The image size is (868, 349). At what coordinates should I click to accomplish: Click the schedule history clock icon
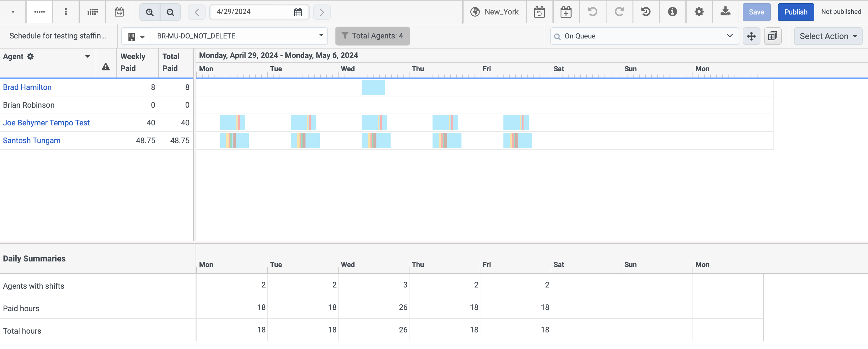click(646, 12)
